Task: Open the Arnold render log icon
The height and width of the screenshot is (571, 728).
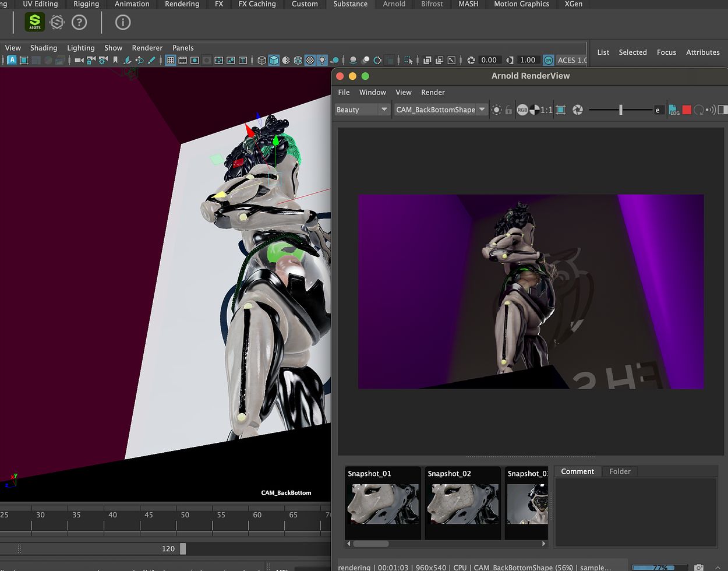Action: pos(674,110)
